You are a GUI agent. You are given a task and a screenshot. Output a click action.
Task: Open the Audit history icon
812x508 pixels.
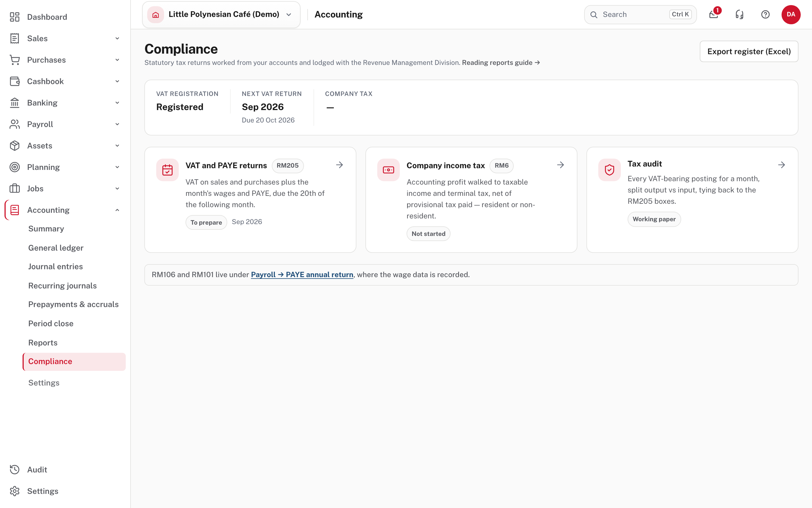(x=14, y=469)
